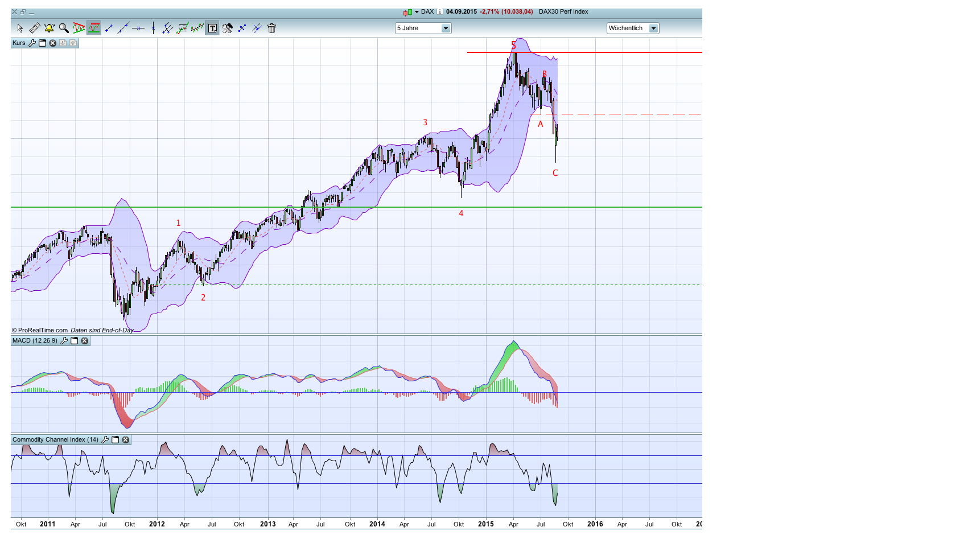Viewport: 972px width, 560px height.
Task: Open the price alert (bell) tool
Action: (x=50, y=28)
